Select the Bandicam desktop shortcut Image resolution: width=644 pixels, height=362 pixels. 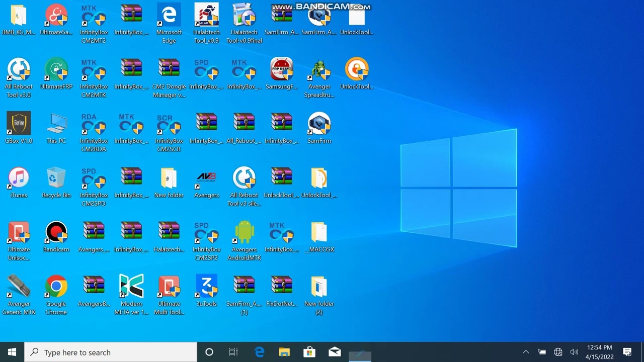point(56,232)
